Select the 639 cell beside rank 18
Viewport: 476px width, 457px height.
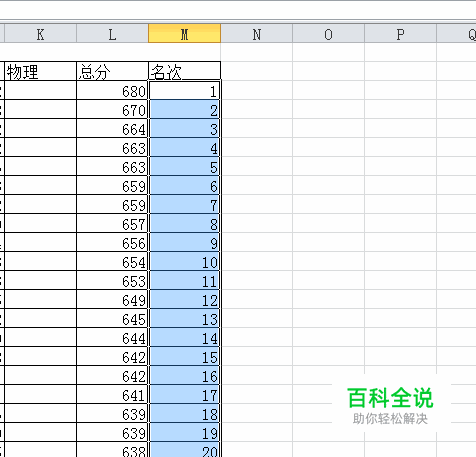point(112,413)
